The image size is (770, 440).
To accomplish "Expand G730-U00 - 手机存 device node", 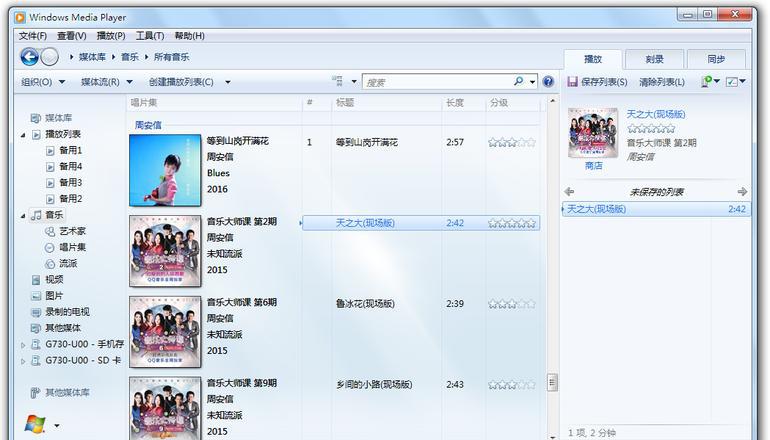I will [x=23, y=345].
